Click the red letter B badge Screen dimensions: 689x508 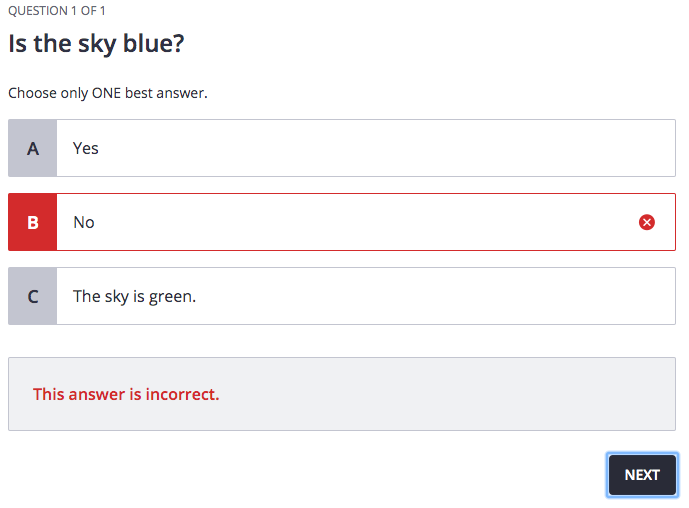point(33,222)
